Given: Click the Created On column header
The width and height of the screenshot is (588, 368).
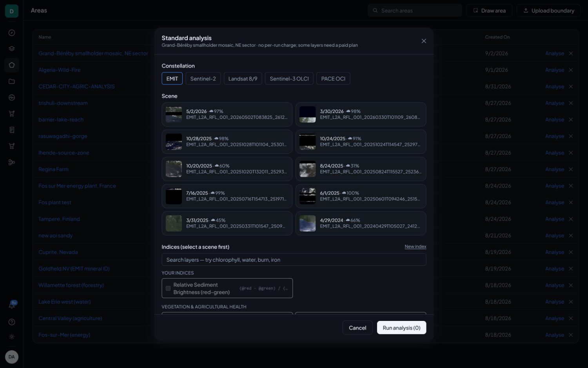Looking at the screenshot, I should tap(497, 37).
